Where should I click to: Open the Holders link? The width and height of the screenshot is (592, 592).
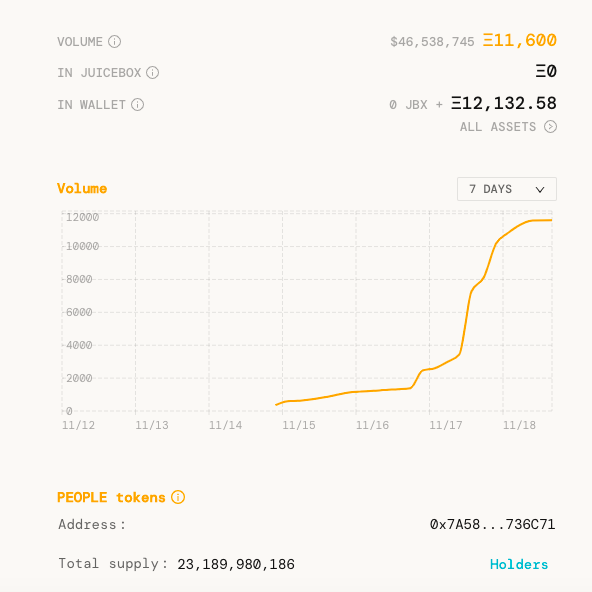point(519,564)
